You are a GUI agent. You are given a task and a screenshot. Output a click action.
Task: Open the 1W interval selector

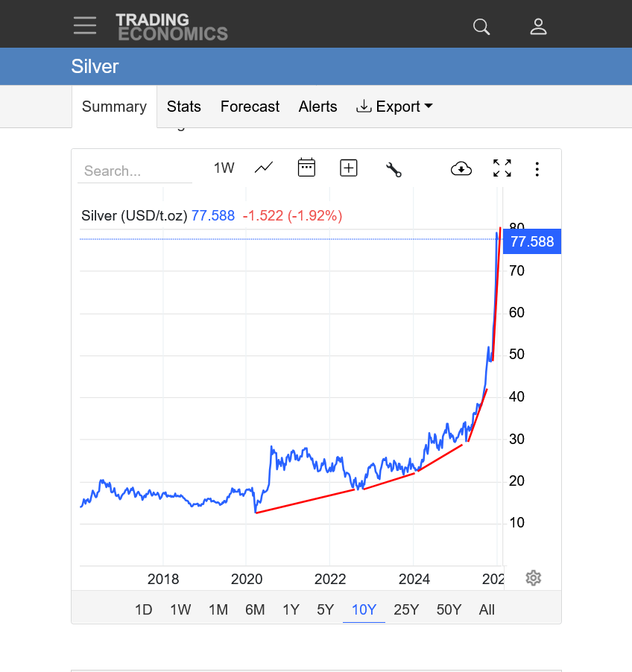(224, 168)
